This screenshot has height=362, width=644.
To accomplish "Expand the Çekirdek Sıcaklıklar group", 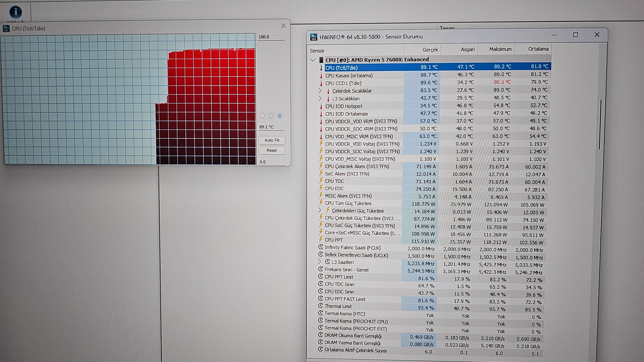I will 320,91.
